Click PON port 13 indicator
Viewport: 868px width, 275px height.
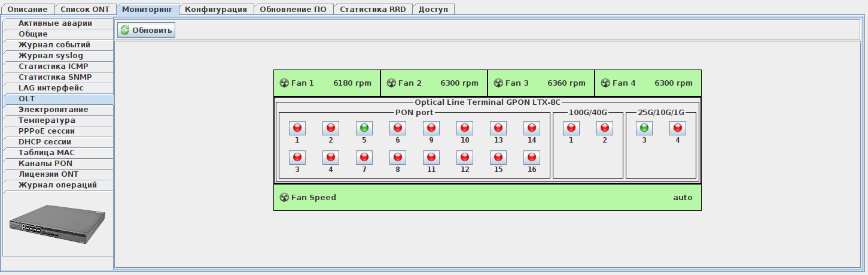[x=498, y=128]
